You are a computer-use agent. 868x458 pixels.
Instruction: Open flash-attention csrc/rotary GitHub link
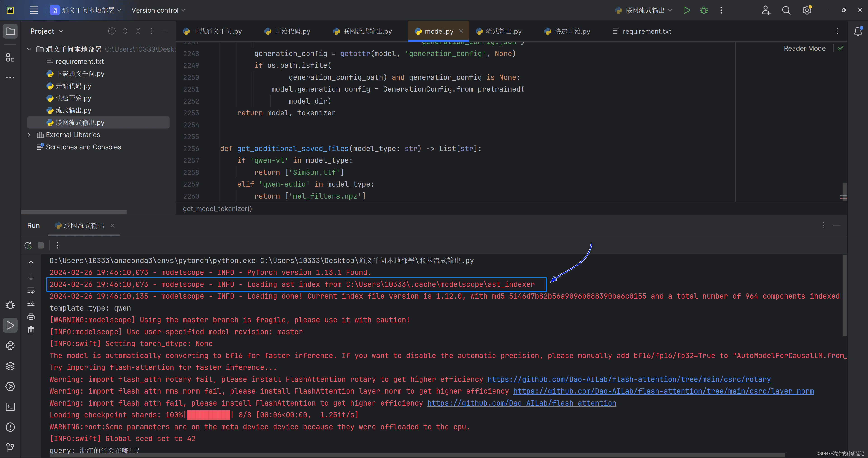629,379
